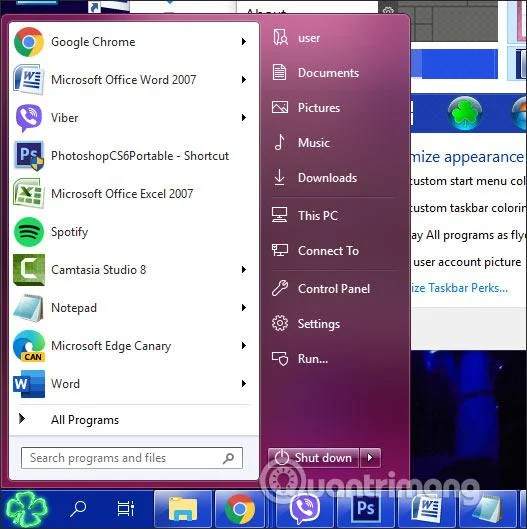Switch to Word 2007 on the taskbar
Viewport: 527px width, 529px height.
click(x=426, y=509)
